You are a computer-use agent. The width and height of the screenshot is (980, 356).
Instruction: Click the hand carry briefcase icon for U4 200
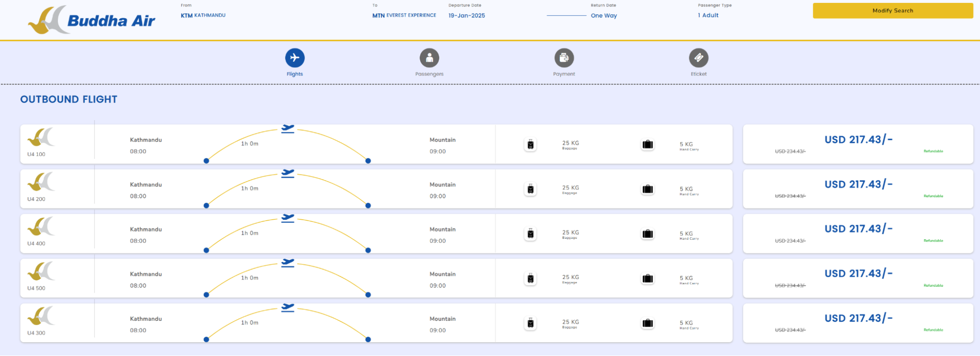tap(648, 189)
